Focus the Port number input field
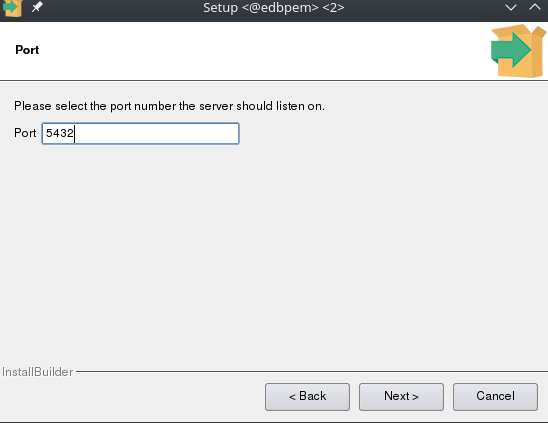Image resolution: width=548 pixels, height=423 pixels. click(140, 133)
